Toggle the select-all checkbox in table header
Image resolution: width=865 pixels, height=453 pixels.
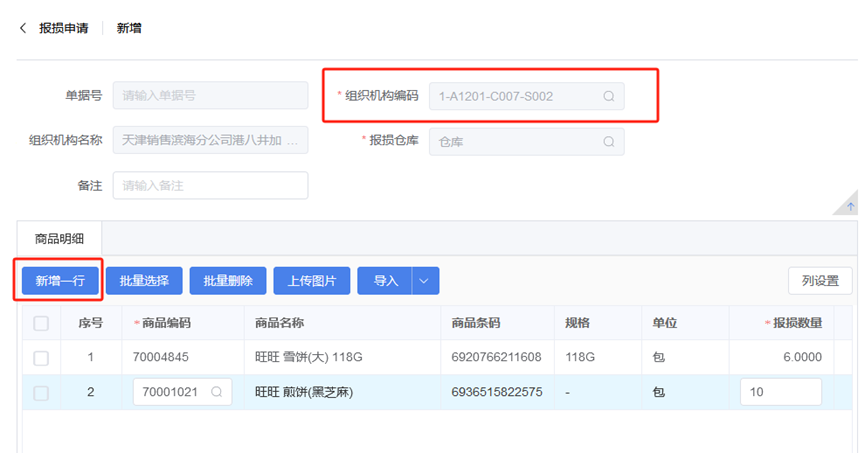[41, 323]
